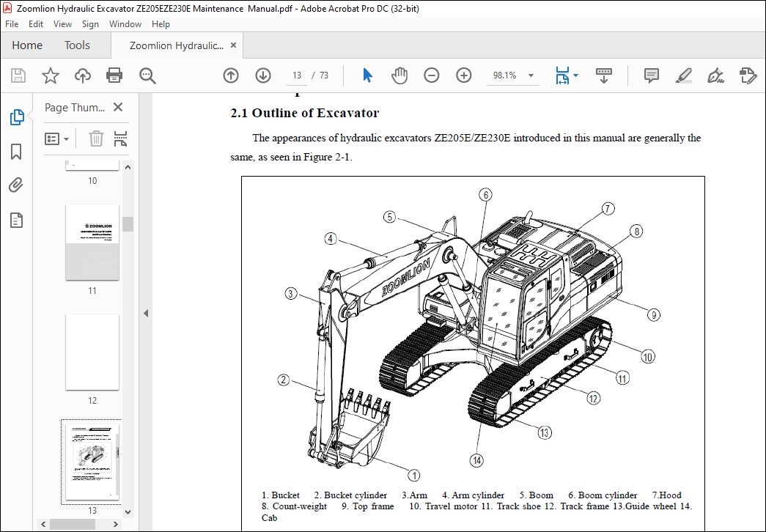Screen dimensions: 766x532
Task: Click the '/ 73' total pages text
Action: tap(320, 75)
